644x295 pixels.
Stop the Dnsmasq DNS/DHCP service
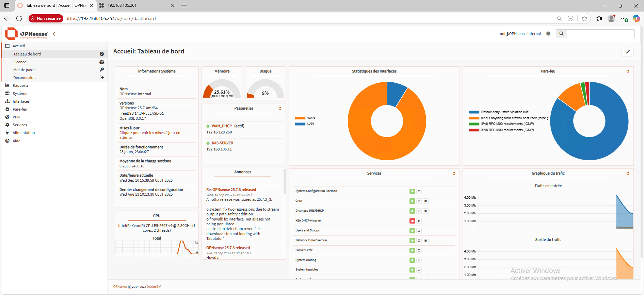(425, 211)
